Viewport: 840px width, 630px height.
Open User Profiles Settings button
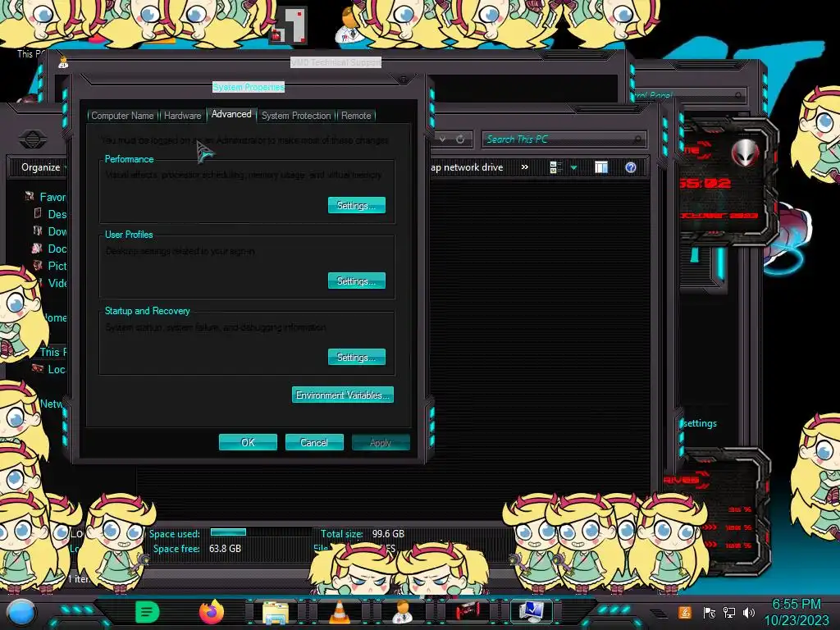click(356, 281)
